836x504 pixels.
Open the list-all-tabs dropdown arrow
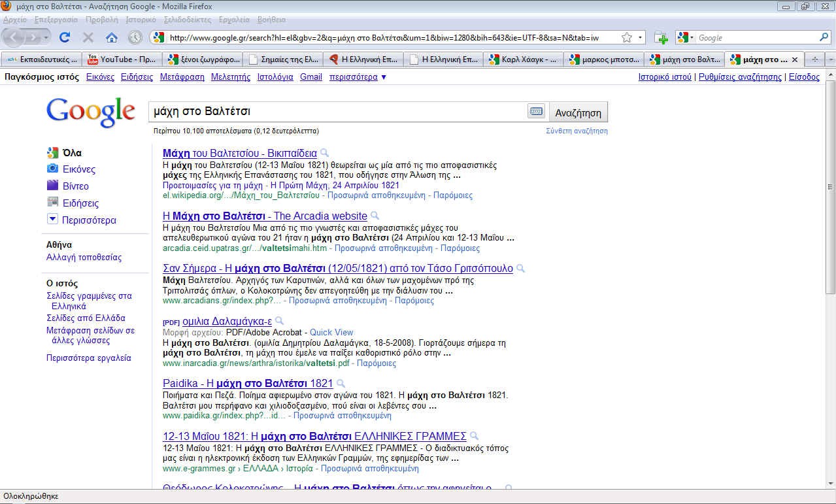pyautogui.click(x=830, y=59)
